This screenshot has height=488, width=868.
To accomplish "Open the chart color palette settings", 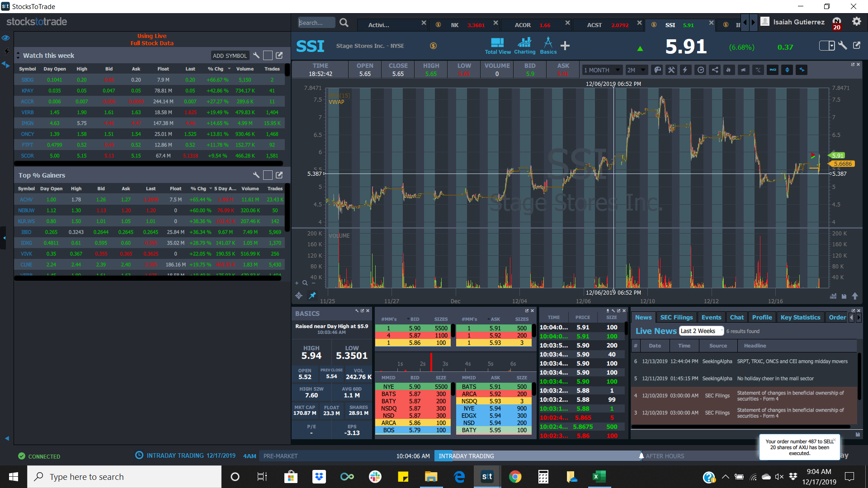I will click(x=658, y=70).
